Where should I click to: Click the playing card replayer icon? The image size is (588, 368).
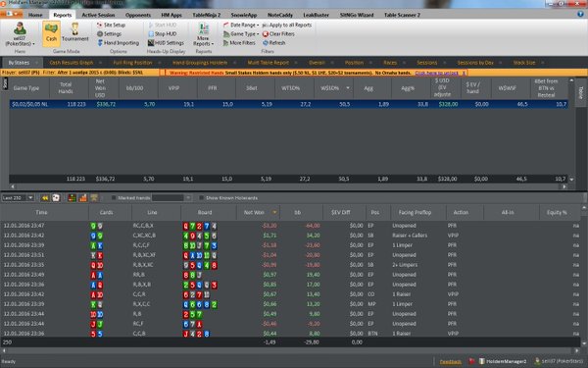56,198
